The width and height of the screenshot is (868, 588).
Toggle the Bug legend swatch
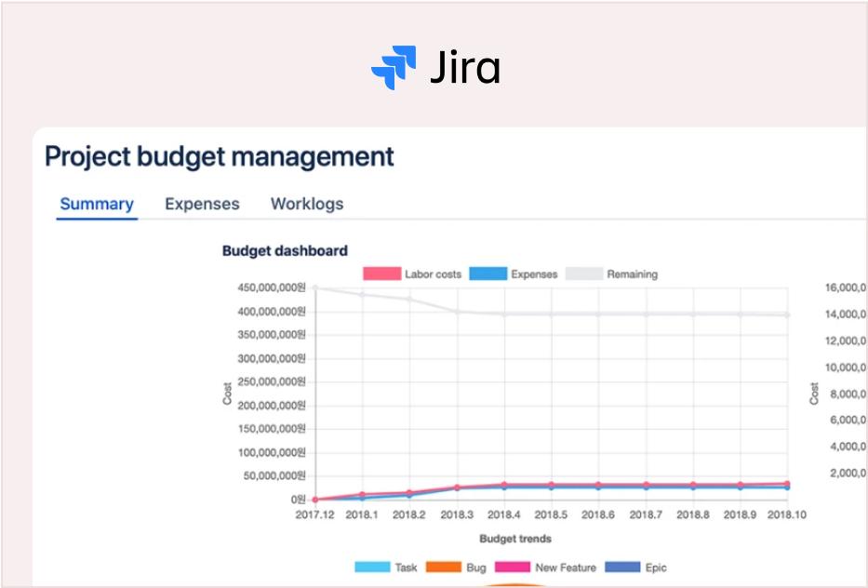(x=444, y=567)
